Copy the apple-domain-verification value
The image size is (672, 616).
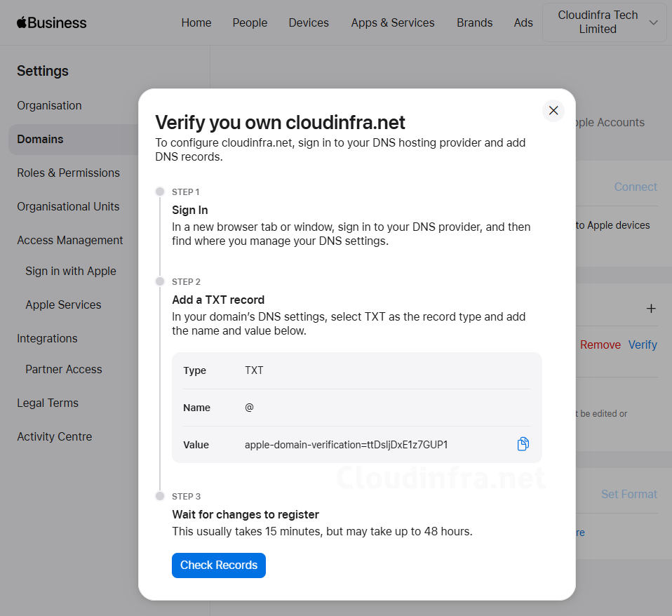click(523, 444)
